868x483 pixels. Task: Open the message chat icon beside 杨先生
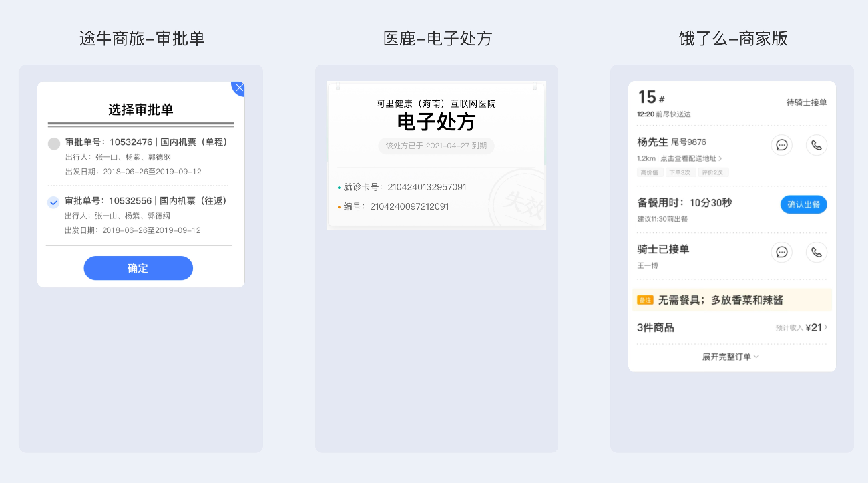coord(782,145)
